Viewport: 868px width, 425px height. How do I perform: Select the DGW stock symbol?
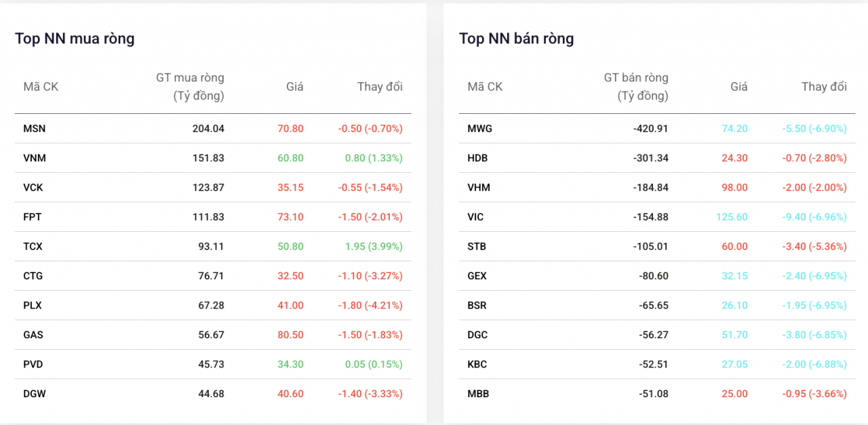coord(35,394)
